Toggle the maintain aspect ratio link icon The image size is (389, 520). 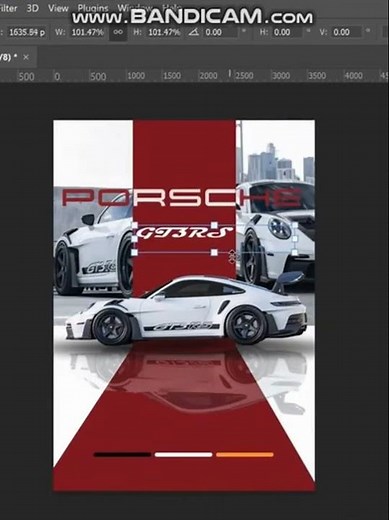pos(118,32)
